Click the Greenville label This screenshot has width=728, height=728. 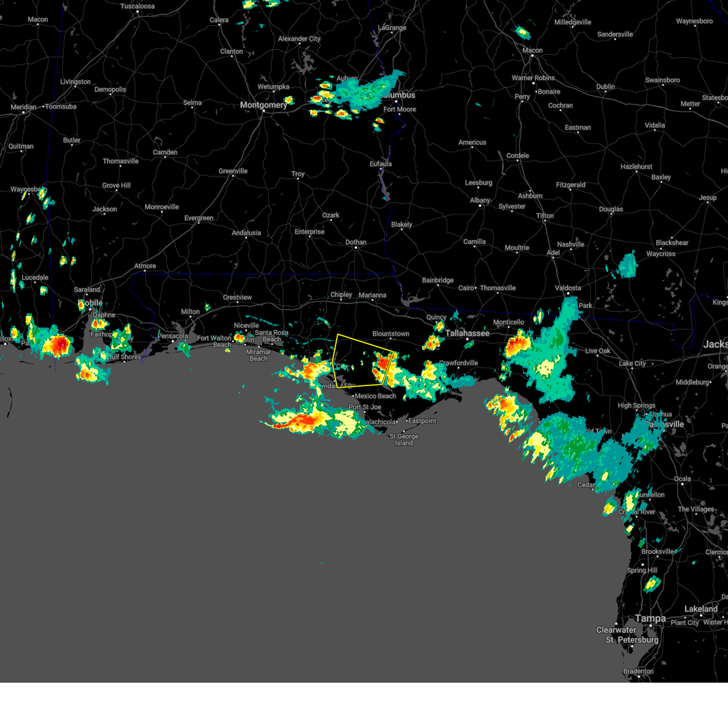tap(233, 171)
